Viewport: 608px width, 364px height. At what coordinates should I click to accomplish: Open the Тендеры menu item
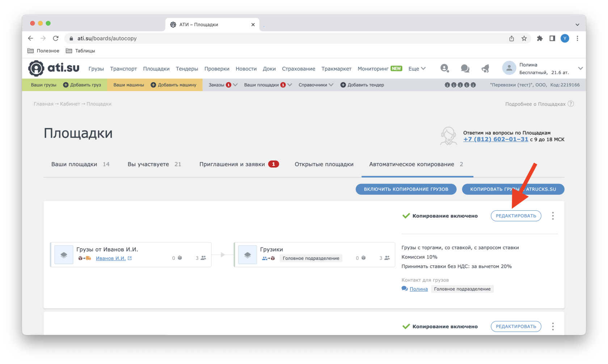point(187,69)
